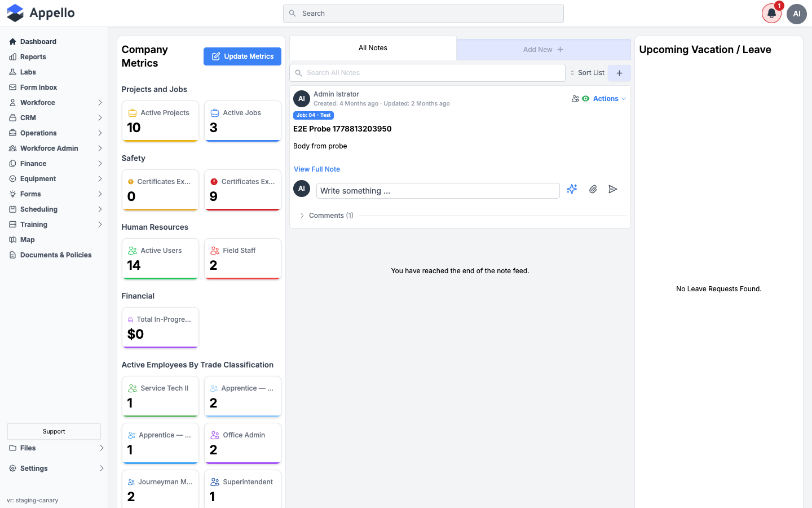Click the Map icon in sidebar
The image size is (812, 508).
click(x=12, y=240)
